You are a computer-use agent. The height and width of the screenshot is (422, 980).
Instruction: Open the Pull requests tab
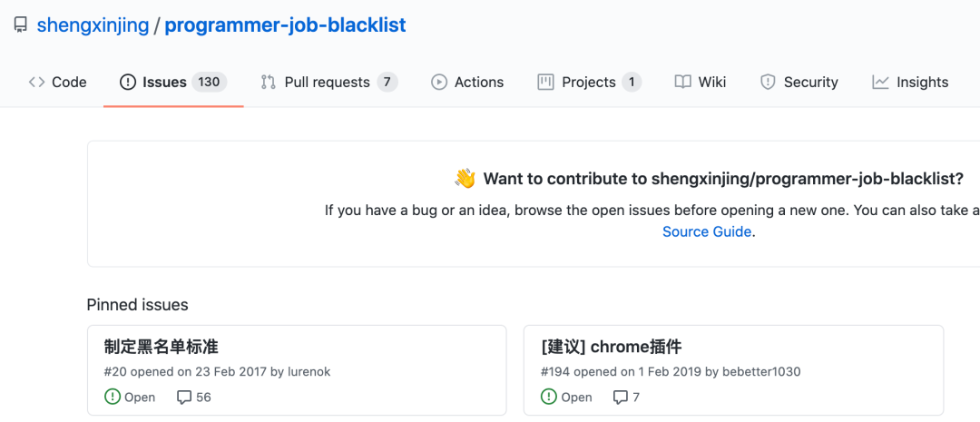click(327, 82)
